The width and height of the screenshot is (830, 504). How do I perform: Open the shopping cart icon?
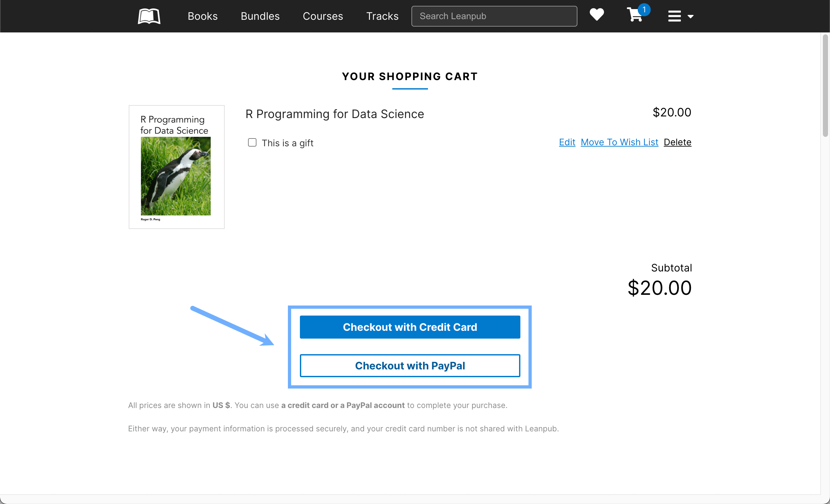coord(634,16)
